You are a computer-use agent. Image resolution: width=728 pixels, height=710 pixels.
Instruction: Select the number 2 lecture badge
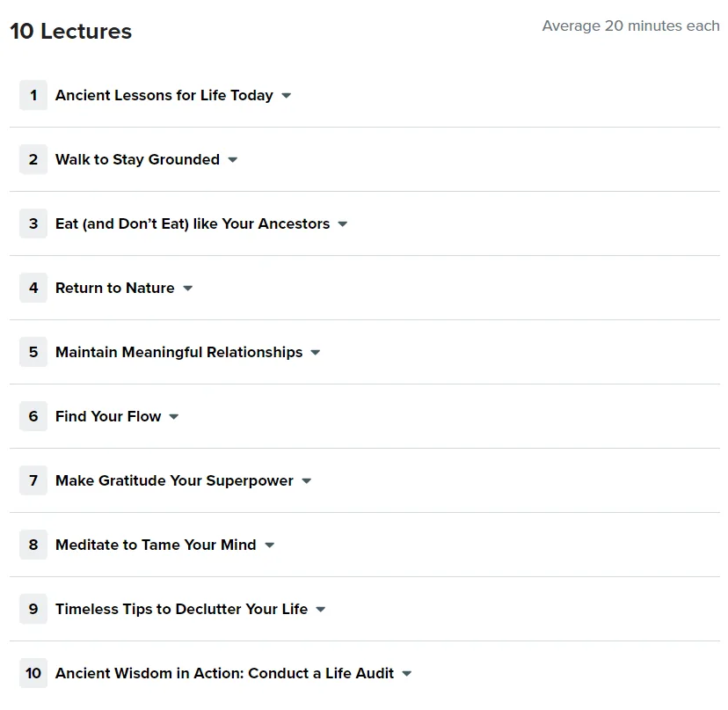(x=33, y=159)
